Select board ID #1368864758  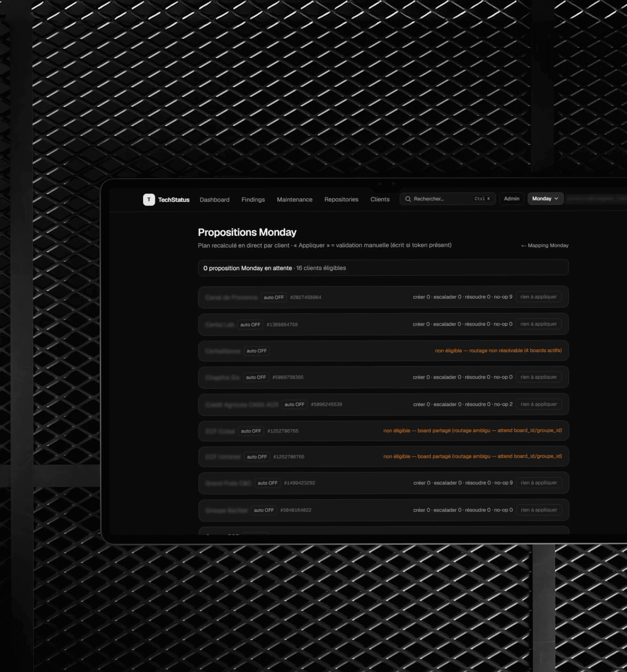point(282,325)
